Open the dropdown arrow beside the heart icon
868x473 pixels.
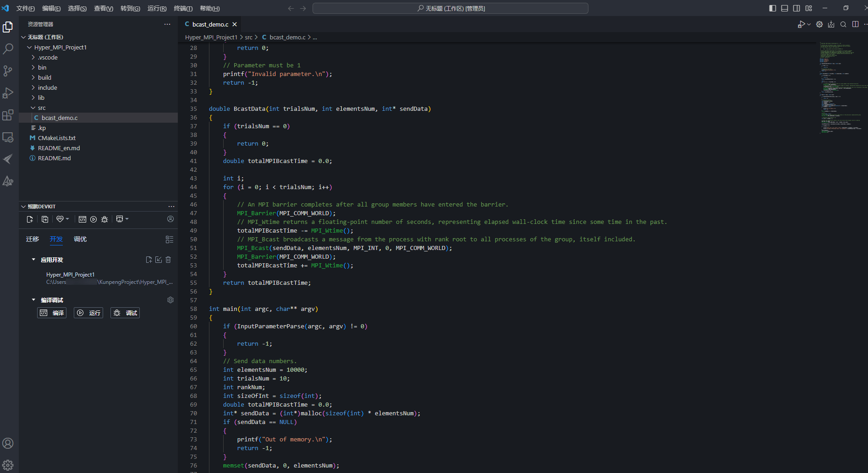67,219
